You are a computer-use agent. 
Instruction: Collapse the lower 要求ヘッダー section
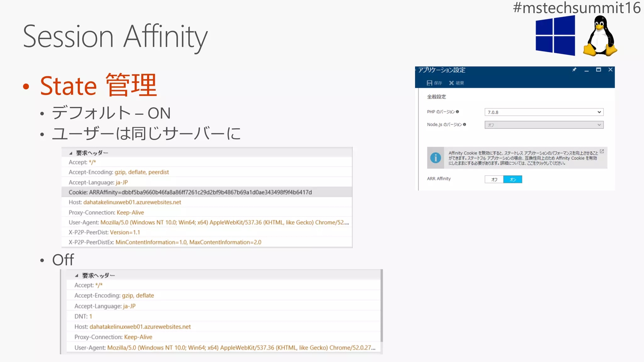(76, 276)
